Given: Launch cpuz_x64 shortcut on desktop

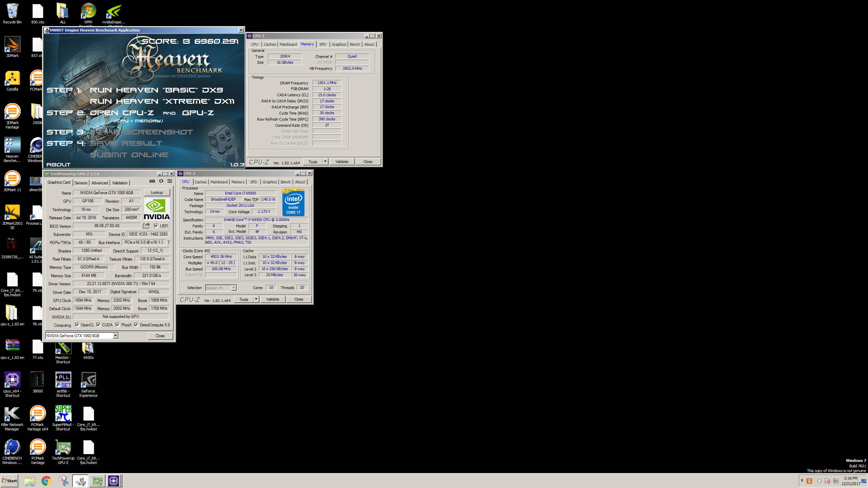Looking at the screenshot, I should coord(12,384).
